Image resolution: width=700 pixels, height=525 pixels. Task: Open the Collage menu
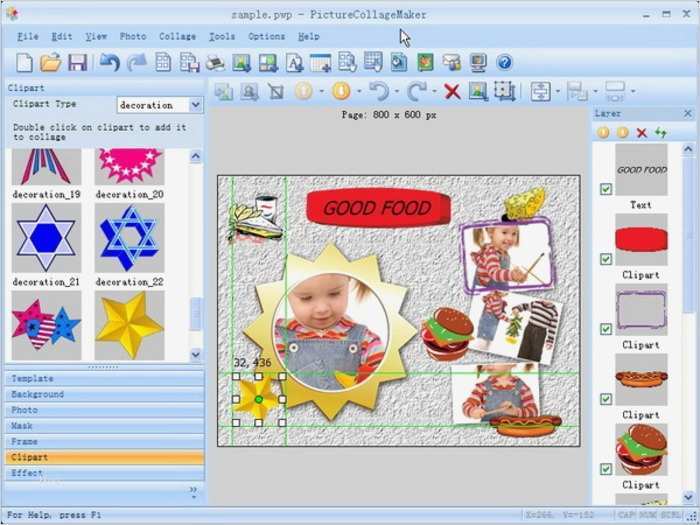pos(177,37)
